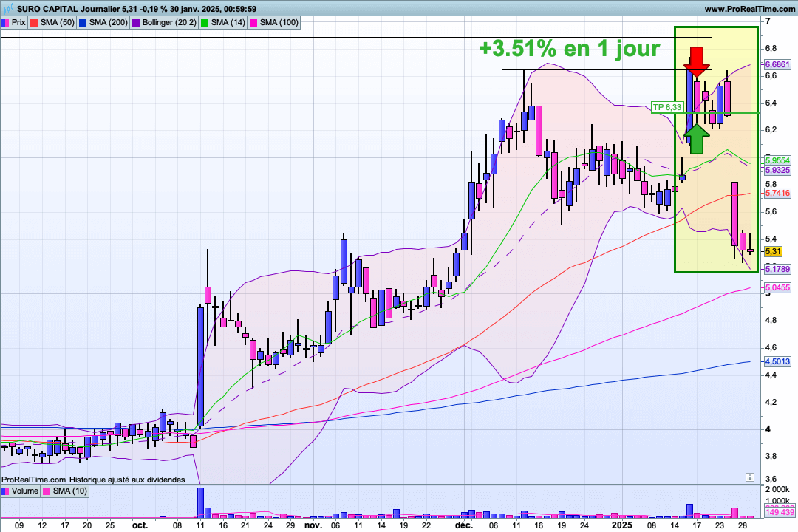The height and width of the screenshot is (532, 798).
Task: Click the 3,6 price level on the scale
Action: coord(771,479)
